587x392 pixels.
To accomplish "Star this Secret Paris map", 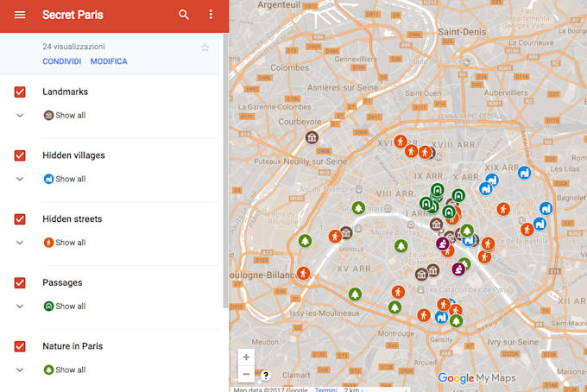I will (205, 47).
